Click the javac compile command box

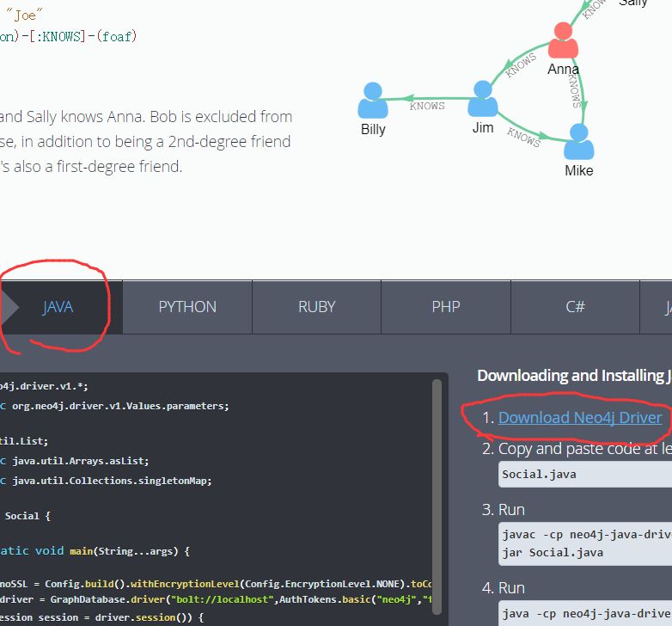pyautogui.click(x=585, y=543)
